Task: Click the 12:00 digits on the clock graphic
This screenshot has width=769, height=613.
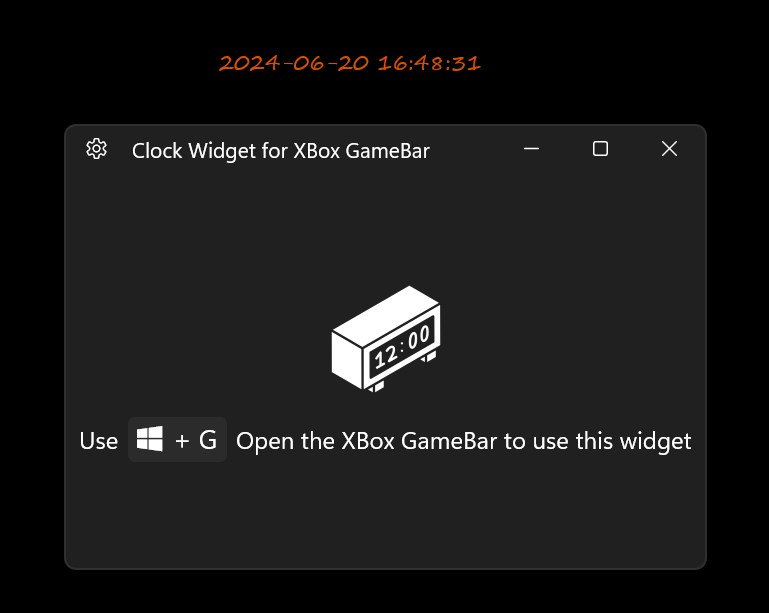Action: pos(402,348)
